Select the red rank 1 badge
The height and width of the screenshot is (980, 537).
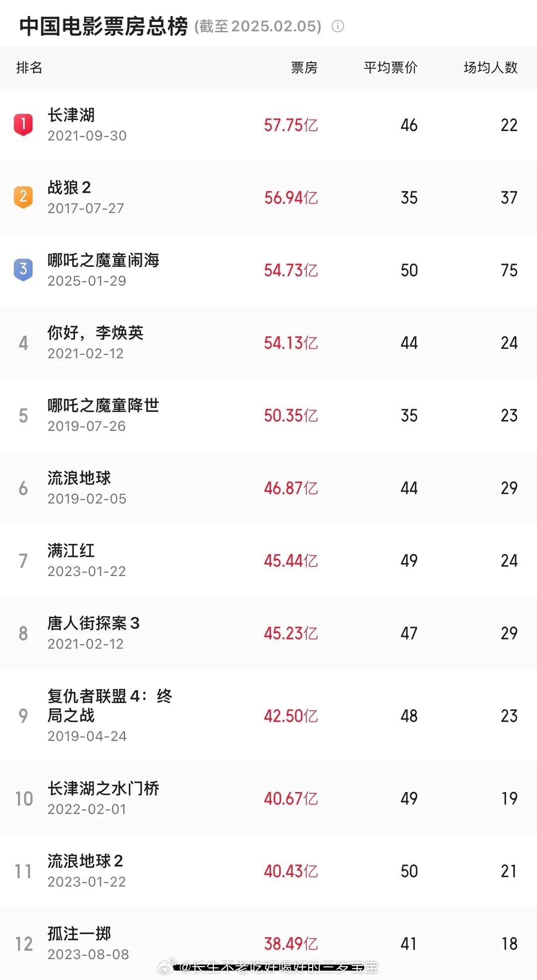[x=23, y=124]
